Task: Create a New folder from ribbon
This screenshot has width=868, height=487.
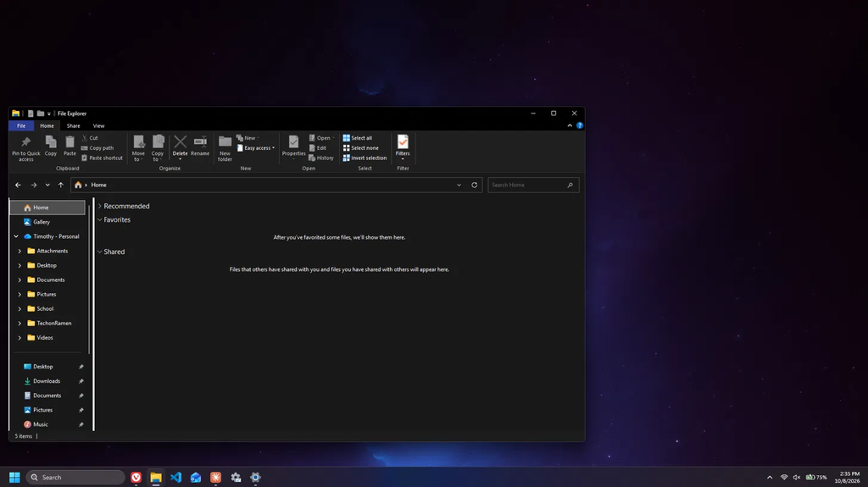Action: click(225, 148)
